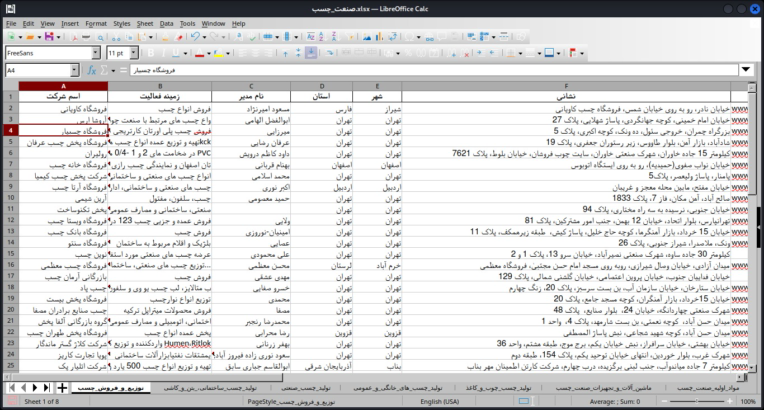764x410 pixels.
Task: Open the Format menu
Action: tap(96, 23)
